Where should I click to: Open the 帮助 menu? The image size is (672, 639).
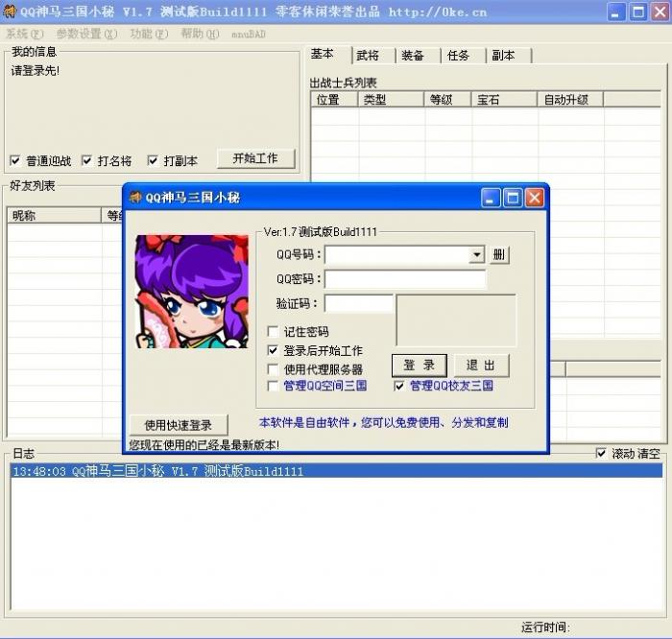pos(200,34)
